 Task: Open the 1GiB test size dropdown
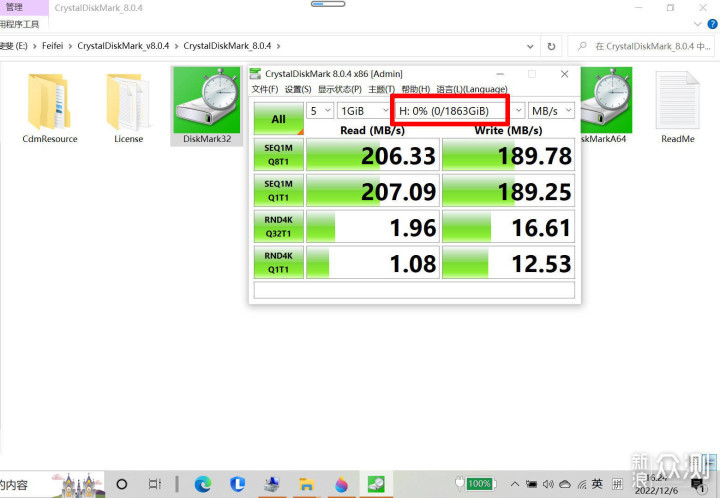(363, 111)
